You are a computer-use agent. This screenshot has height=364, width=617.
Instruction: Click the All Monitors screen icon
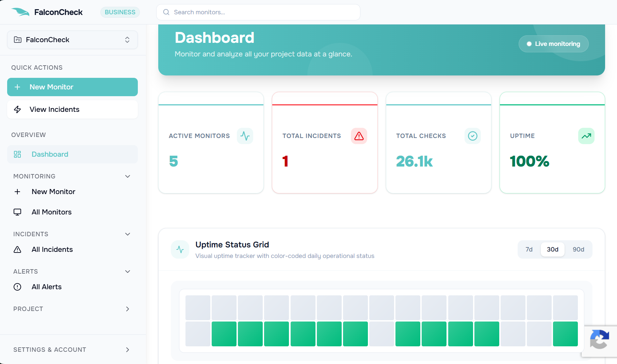pos(17,212)
